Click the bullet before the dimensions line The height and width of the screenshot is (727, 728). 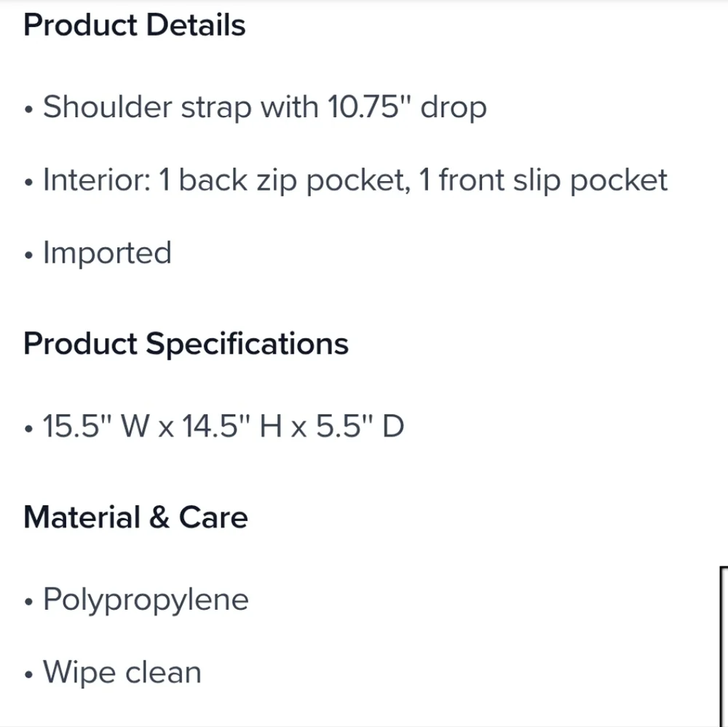[28, 429]
